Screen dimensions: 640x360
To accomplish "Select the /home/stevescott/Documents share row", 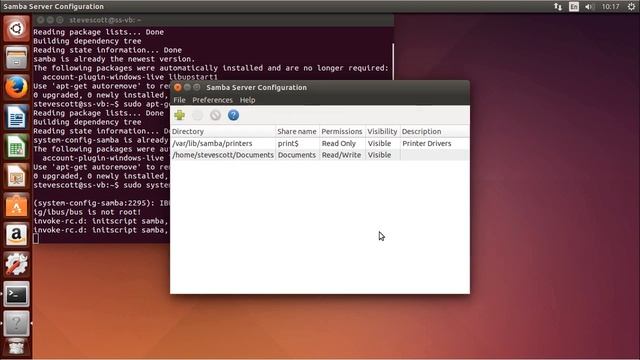I will [x=320, y=155].
